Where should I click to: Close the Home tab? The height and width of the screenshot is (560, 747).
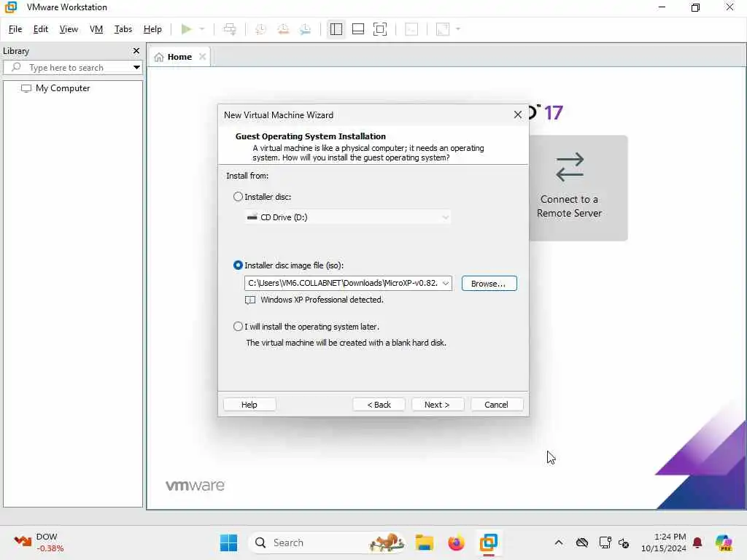tap(203, 57)
